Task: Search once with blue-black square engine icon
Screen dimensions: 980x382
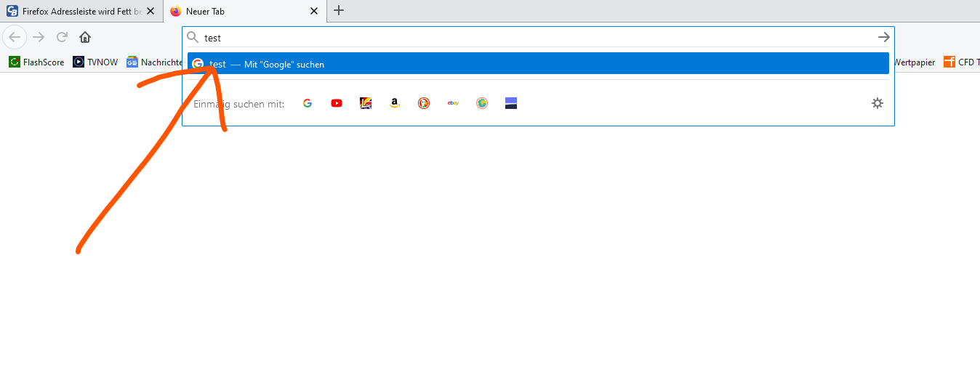Action: click(x=511, y=103)
